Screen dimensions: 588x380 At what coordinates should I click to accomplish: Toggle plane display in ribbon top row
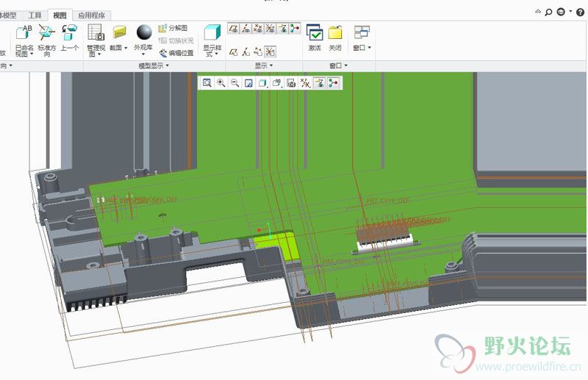(233, 29)
